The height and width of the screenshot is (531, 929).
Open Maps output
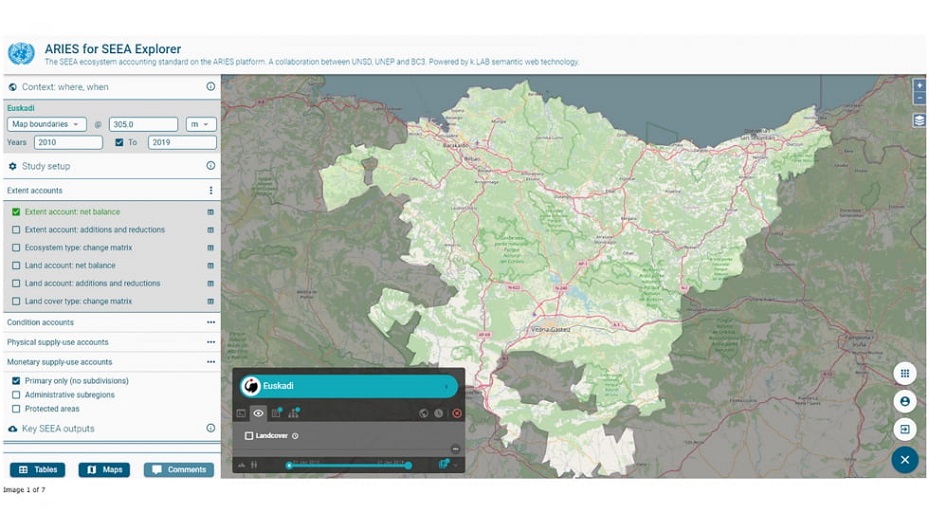click(x=104, y=469)
